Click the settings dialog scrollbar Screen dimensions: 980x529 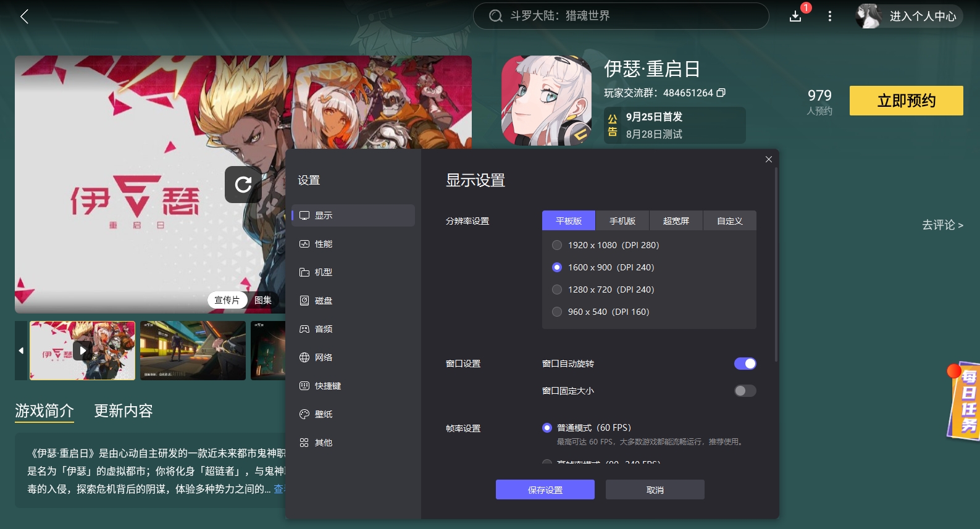(x=776, y=265)
